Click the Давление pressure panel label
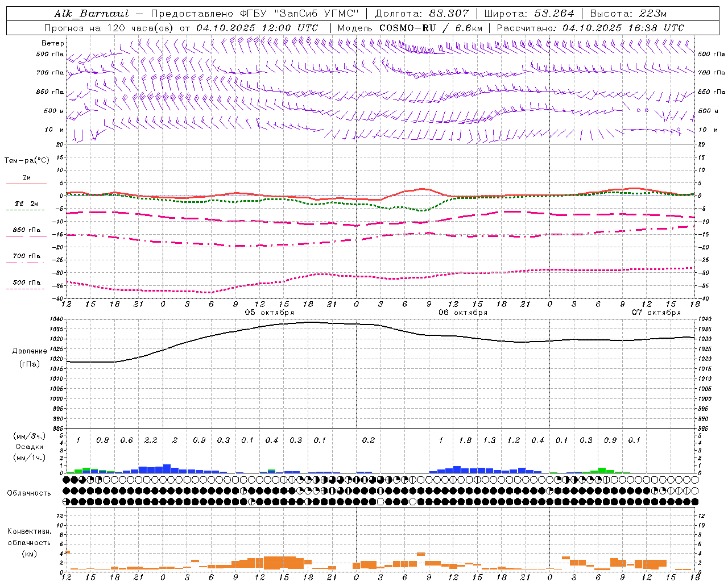This screenshot has width=728, height=582. 30,351
